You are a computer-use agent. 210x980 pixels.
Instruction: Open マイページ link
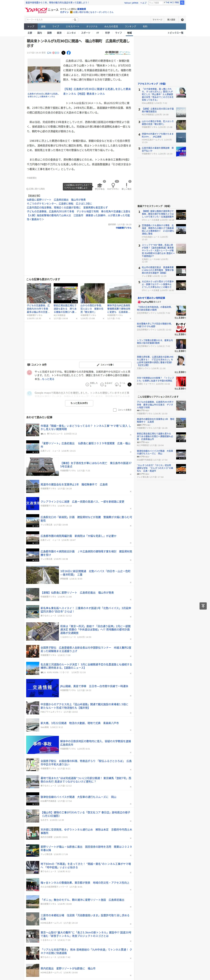point(157,20)
